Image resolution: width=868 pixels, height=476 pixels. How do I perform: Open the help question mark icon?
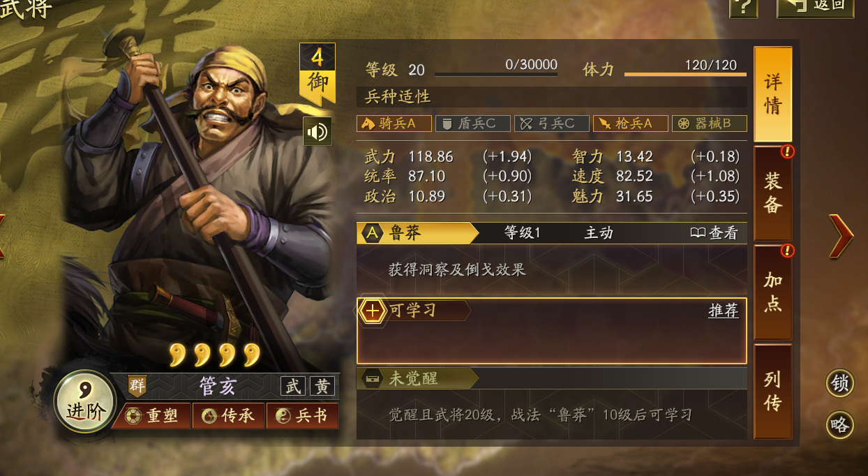(x=744, y=8)
